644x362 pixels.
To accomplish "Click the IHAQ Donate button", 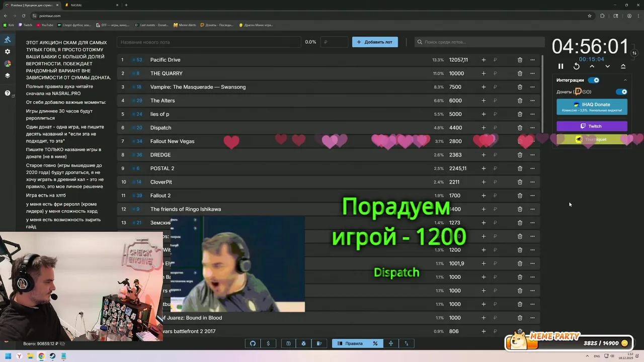I will (592, 107).
